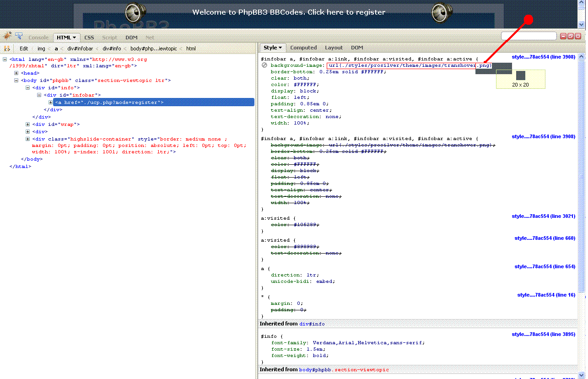The height and width of the screenshot is (379, 588).
Task: Click the break on mutate icon
Action: pyautogui.click(x=7, y=49)
